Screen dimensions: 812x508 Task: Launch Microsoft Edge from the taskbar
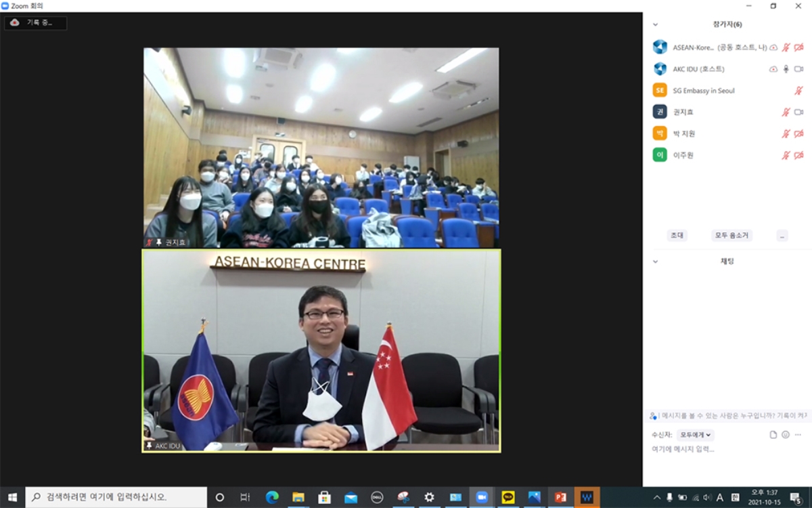pos(272,497)
